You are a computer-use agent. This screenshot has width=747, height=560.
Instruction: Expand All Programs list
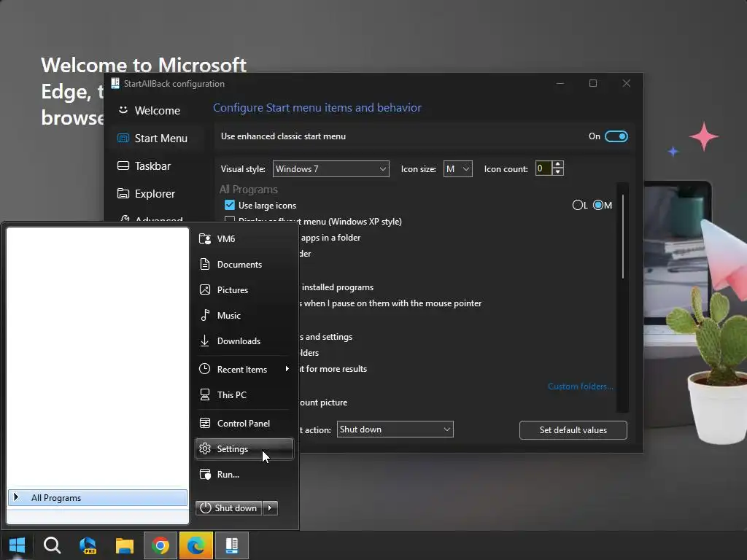tap(98, 497)
